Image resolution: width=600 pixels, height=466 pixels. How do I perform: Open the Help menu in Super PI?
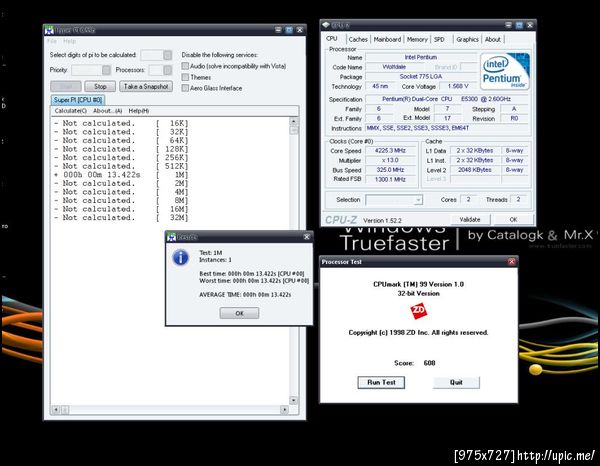click(x=69, y=41)
